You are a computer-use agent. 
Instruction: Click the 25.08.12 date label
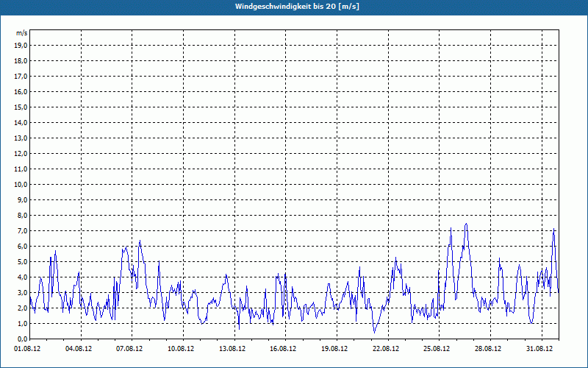pos(437,349)
